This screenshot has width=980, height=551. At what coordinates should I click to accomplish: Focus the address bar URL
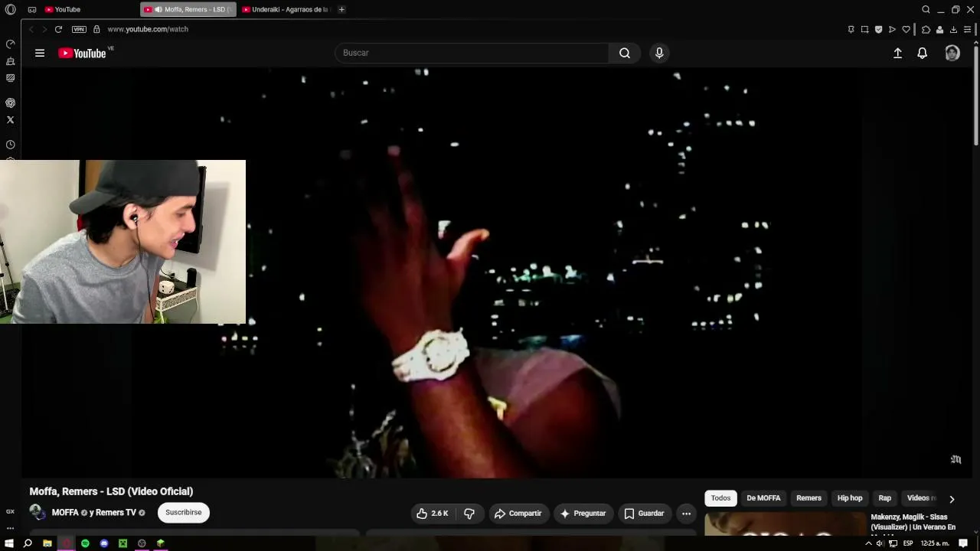point(148,29)
